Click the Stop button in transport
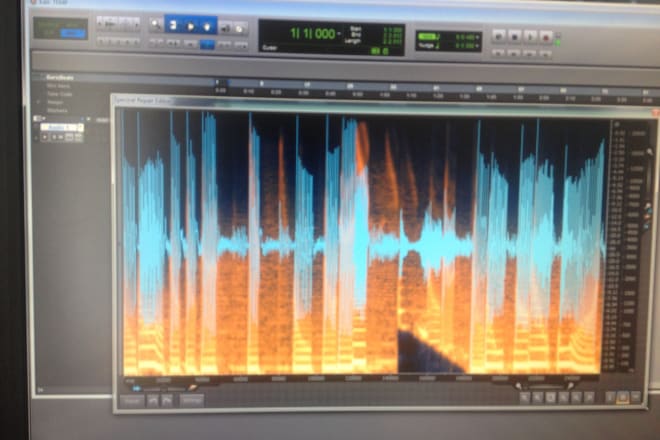This screenshot has width=660, height=440. tap(514, 37)
